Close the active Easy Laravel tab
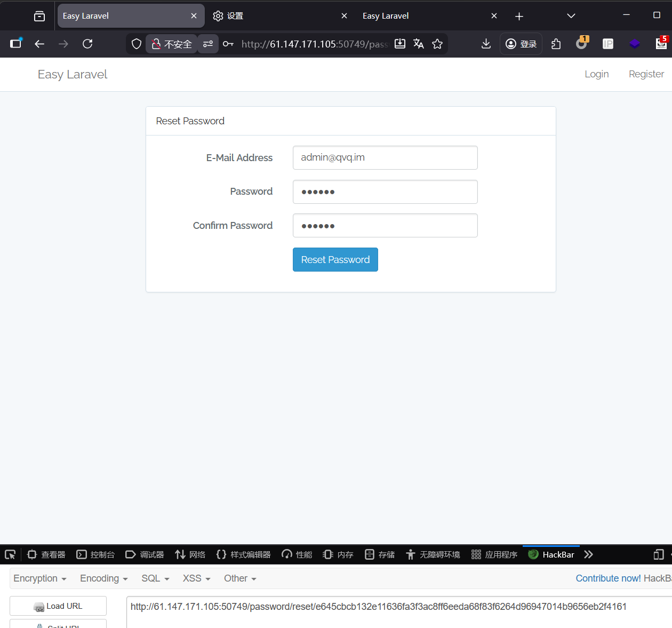This screenshot has width=672, height=628. pos(194,16)
